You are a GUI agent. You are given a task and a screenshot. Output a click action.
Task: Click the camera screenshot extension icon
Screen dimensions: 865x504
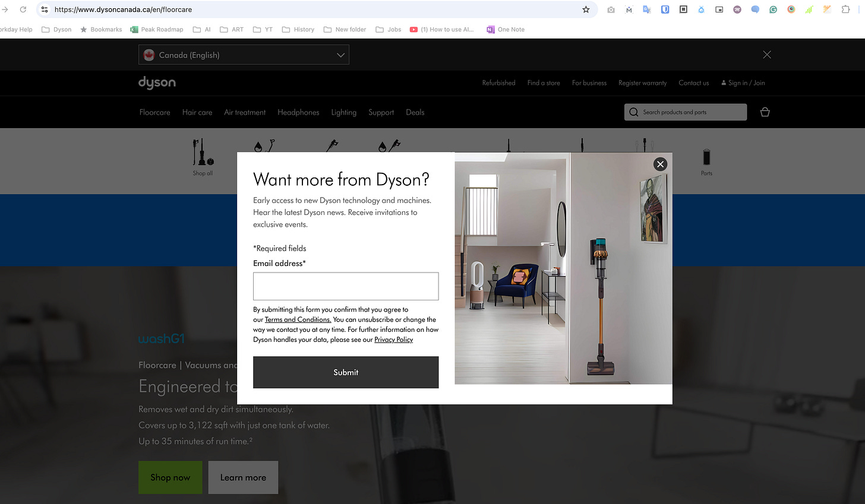tap(611, 9)
